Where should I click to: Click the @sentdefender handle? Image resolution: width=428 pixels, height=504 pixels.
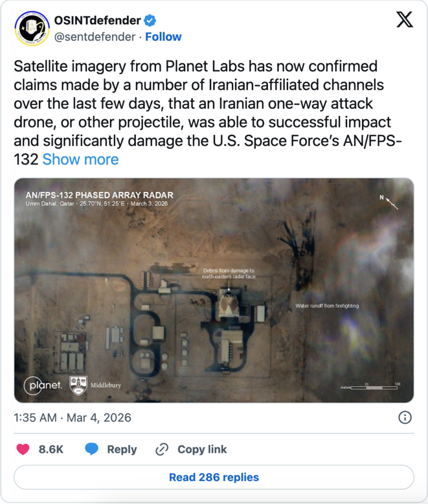coord(94,37)
